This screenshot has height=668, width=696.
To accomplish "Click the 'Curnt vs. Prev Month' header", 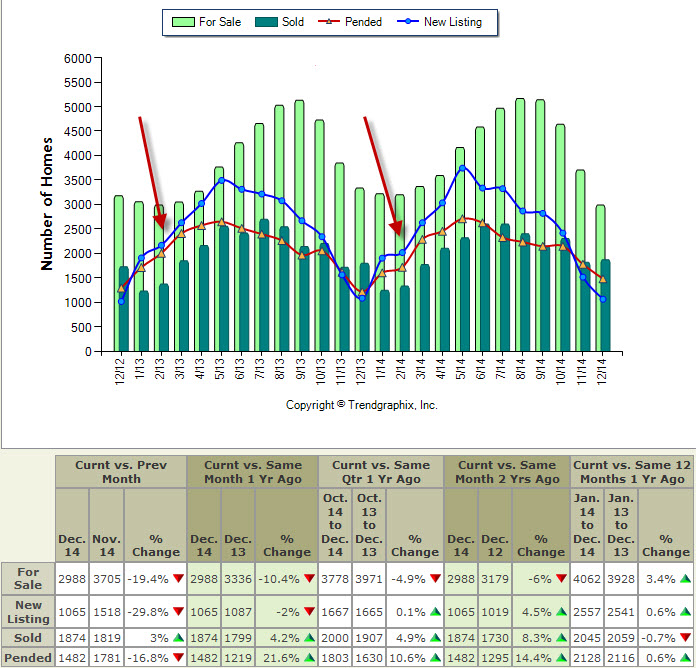I will tap(121, 472).
